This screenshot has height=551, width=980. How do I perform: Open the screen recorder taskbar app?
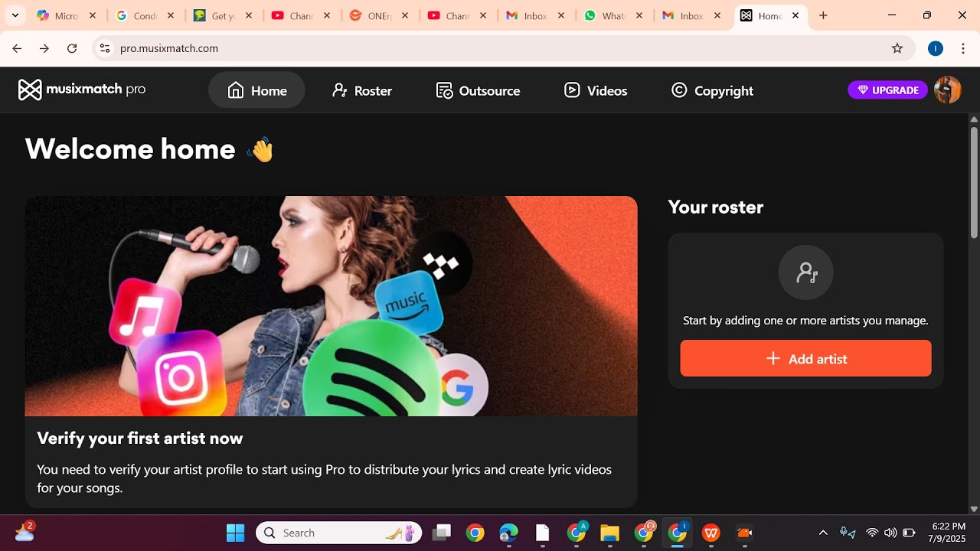744,533
